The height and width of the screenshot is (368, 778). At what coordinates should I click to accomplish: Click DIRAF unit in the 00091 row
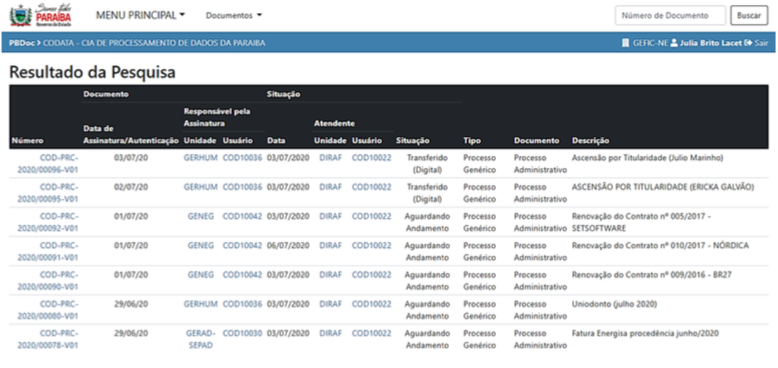point(330,245)
